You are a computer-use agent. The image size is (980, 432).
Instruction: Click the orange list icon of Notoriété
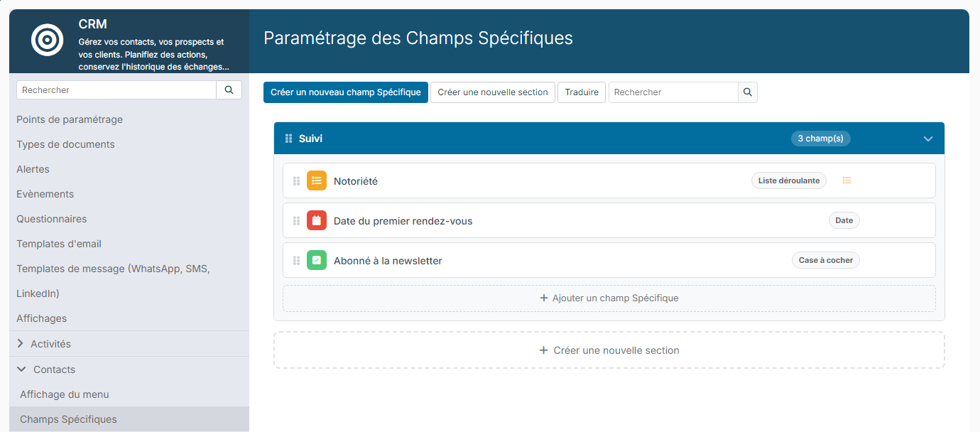click(x=317, y=180)
